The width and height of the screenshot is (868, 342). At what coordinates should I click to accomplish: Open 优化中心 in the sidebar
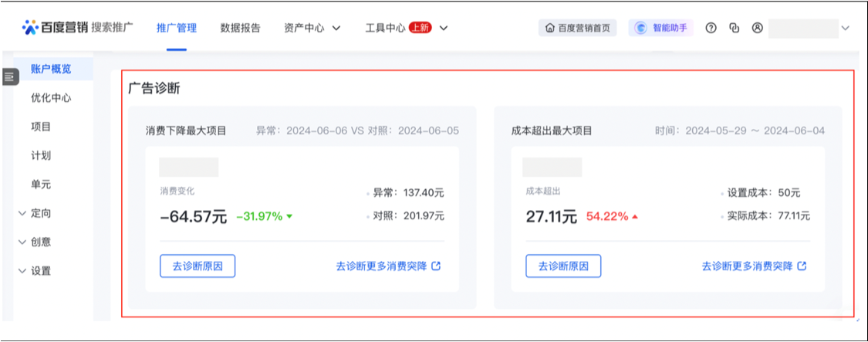(x=51, y=98)
